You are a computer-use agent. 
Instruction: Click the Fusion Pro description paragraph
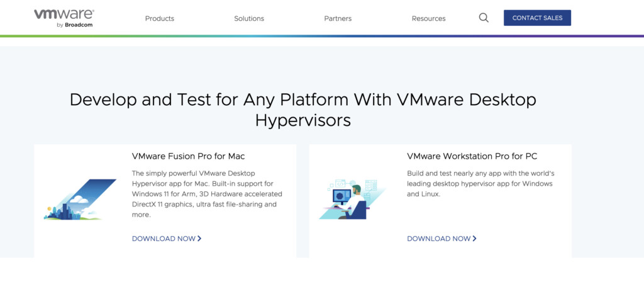pyautogui.click(x=207, y=194)
